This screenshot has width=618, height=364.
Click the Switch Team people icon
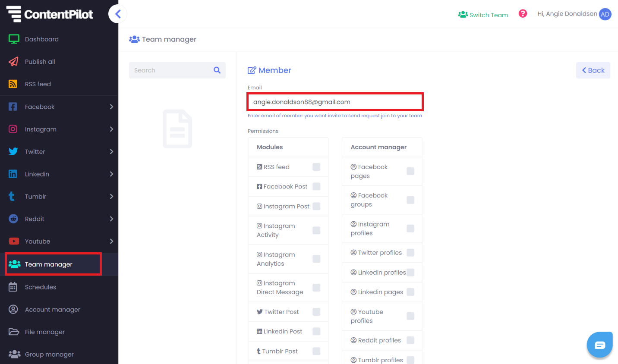coord(463,15)
